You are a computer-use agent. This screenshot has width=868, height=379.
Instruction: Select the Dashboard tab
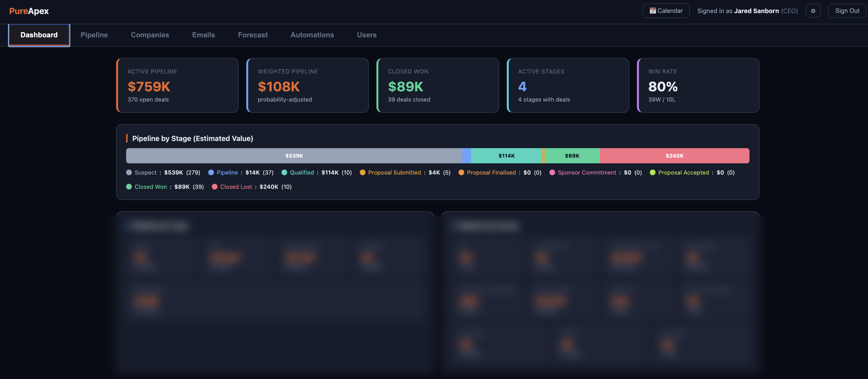[39, 35]
